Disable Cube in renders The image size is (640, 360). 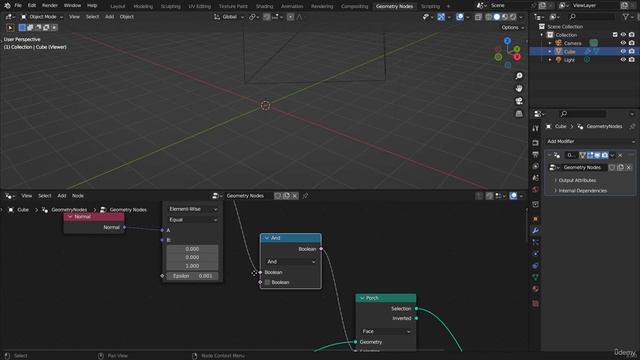tap(631, 51)
